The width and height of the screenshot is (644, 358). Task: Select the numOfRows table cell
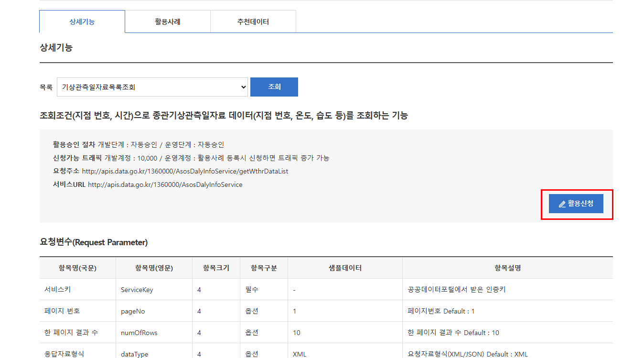154,333
